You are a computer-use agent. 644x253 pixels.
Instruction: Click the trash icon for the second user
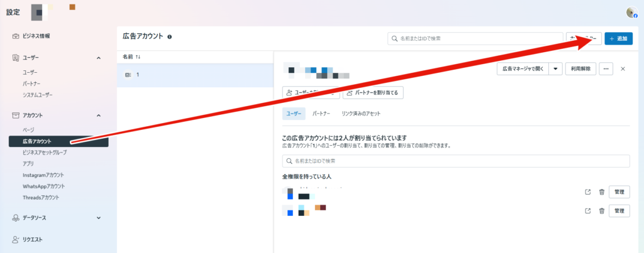click(x=602, y=211)
